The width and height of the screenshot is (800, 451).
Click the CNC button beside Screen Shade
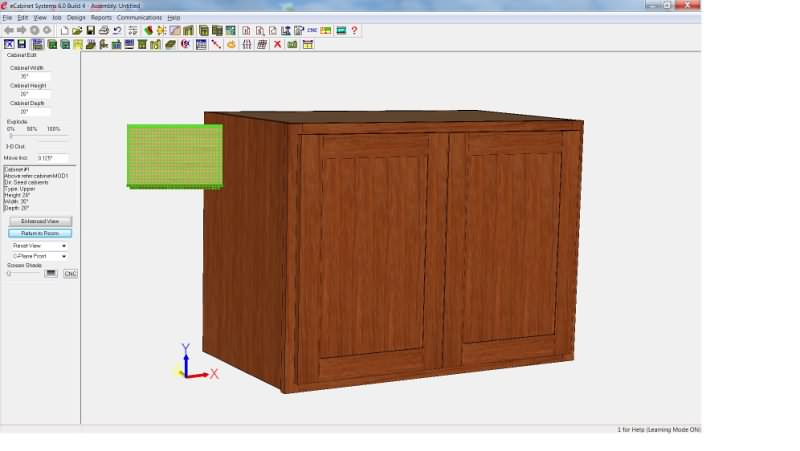tap(70, 273)
